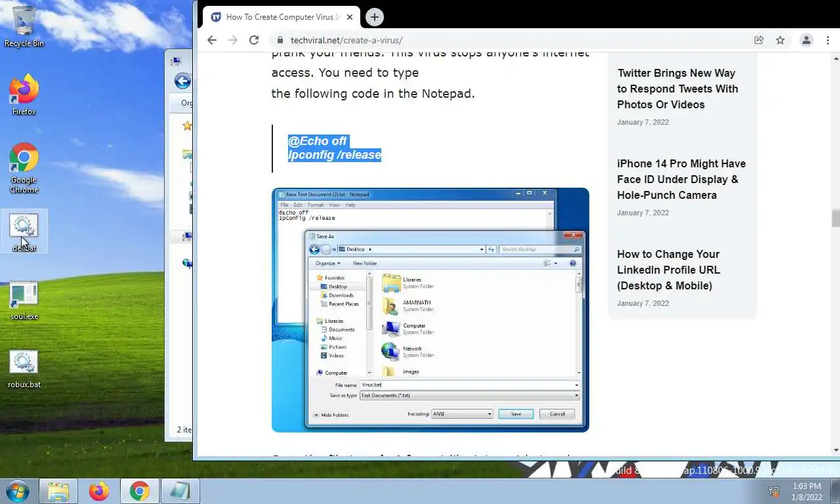This screenshot has width=840, height=504.
Task: Close the How To Create Computer Virus tab
Action: [x=350, y=17]
